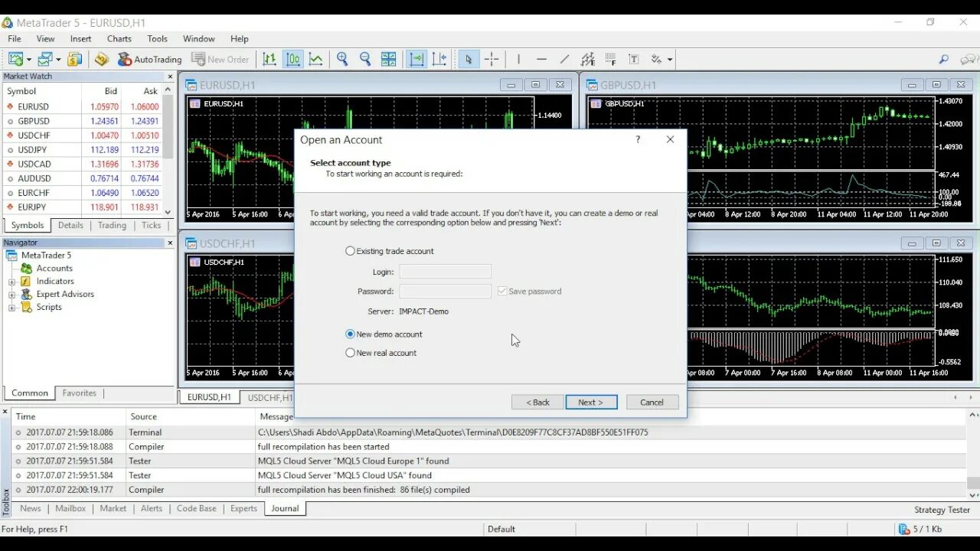The width and height of the screenshot is (980, 551).
Task: Open the Experts tab in Toolbox
Action: click(x=244, y=509)
